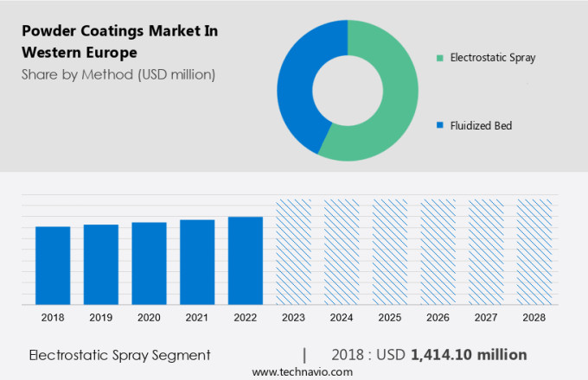Select the 2020 bar in chart
The image size is (588, 380).
(x=149, y=263)
